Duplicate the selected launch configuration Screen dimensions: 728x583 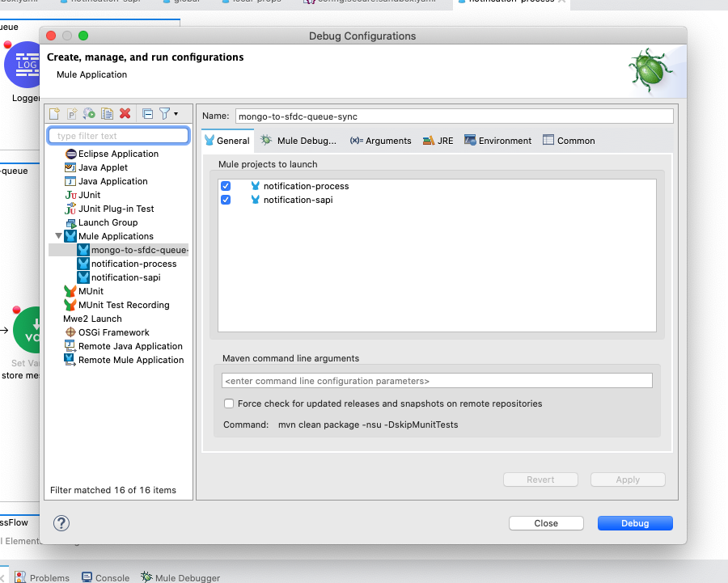[x=108, y=114]
